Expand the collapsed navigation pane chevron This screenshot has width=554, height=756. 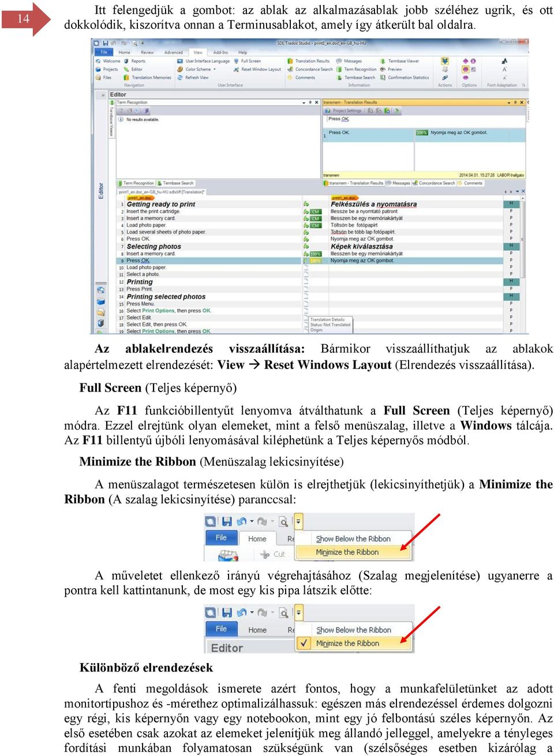click(x=103, y=95)
